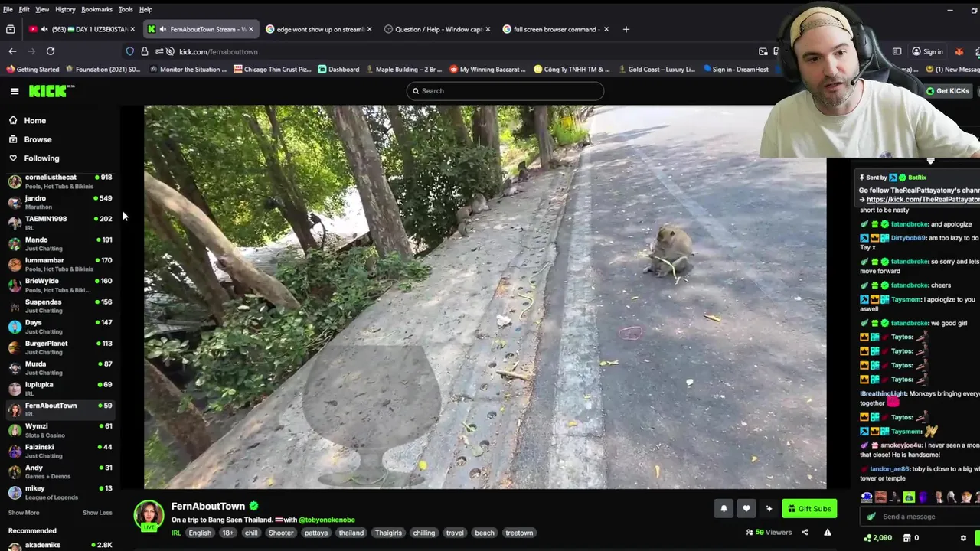This screenshot has height=551, width=980.
Task: Open the Help menu
Action: pos(145,9)
